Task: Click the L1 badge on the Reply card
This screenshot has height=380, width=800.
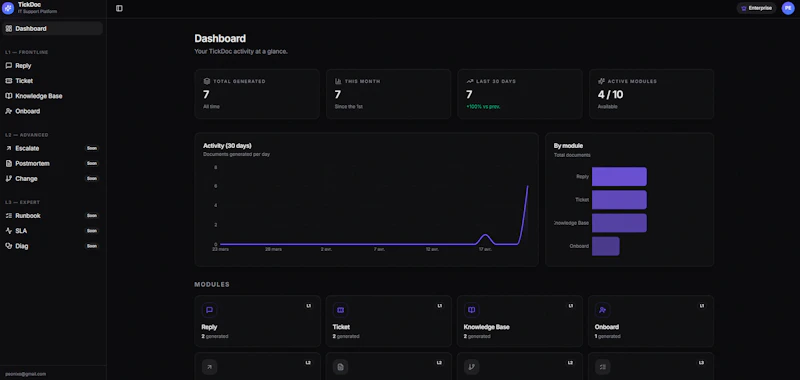Action: coord(308,306)
